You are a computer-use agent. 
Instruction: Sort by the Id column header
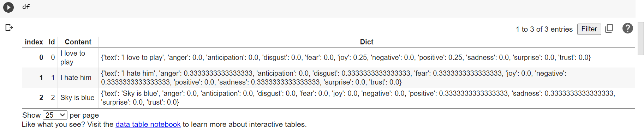click(x=52, y=42)
